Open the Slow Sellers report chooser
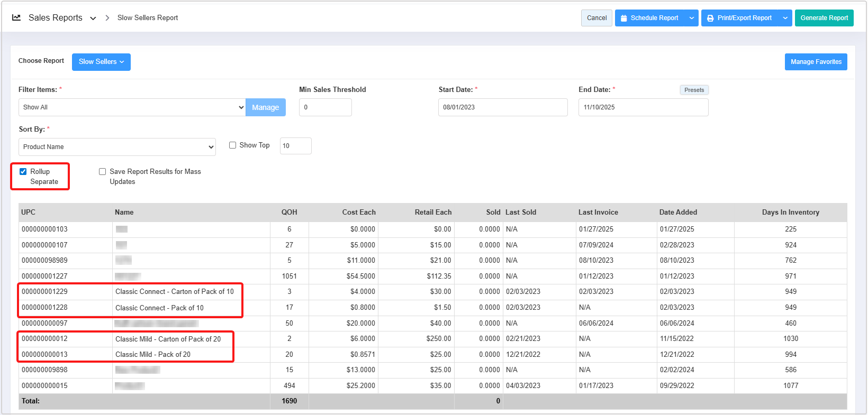This screenshot has height=415, width=868. point(101,62)
